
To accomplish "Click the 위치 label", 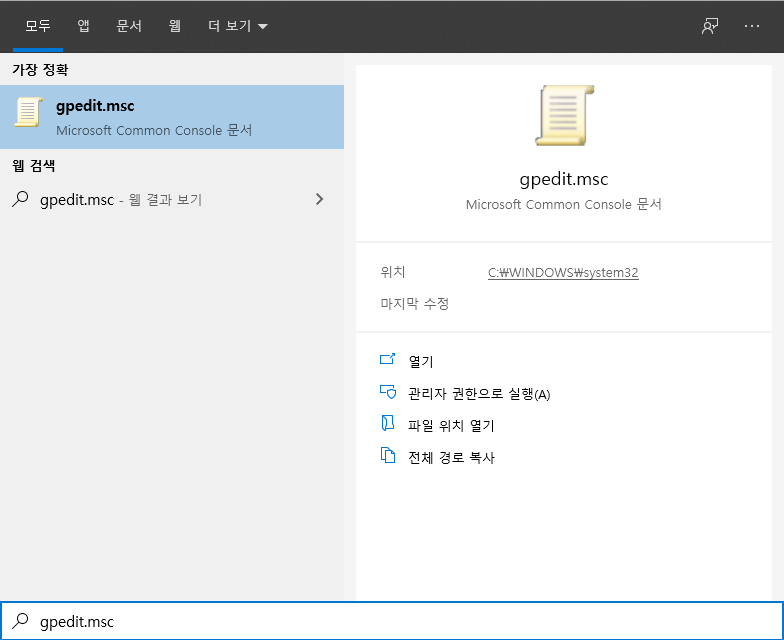I will tap(393, 272).
